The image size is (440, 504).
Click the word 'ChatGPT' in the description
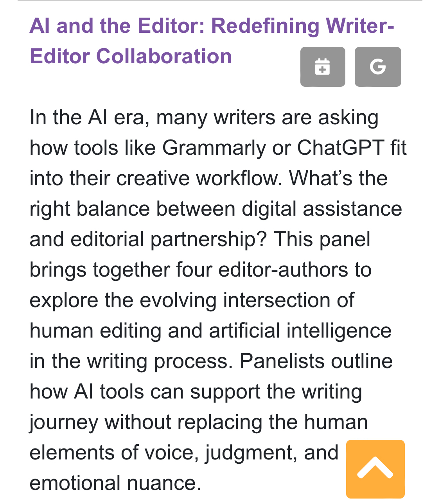click(341, 148)
